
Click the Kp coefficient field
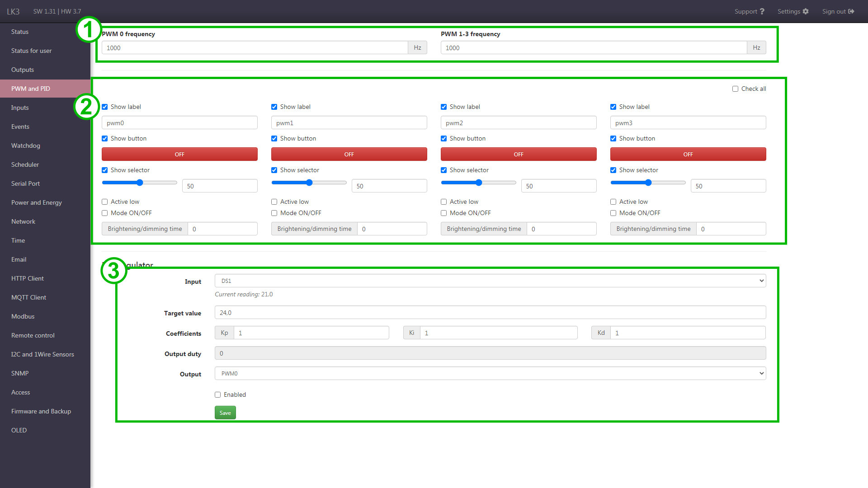tap(311, 333)
